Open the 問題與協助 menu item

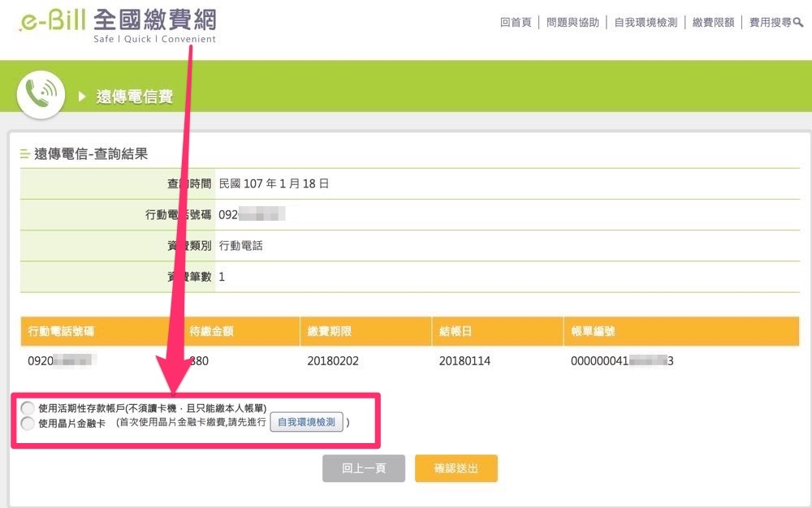tap(572, 22)
